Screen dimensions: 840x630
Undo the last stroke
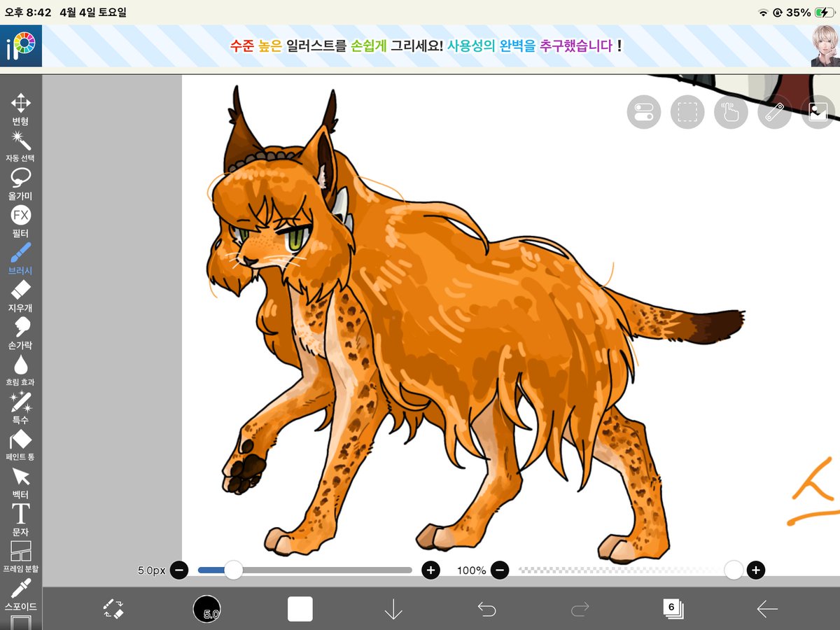click(486, 609)
